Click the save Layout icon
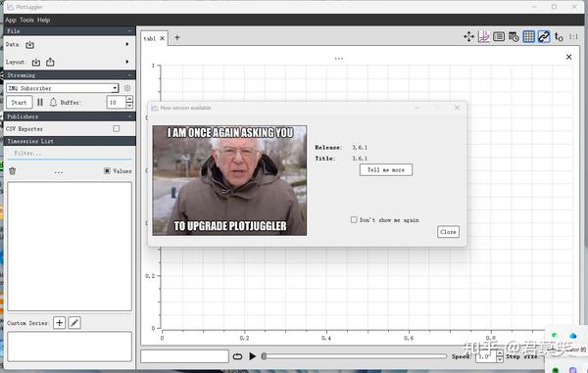Image resolution: width=588 pixels, height=373 pixels. click(x=50, y=63)
